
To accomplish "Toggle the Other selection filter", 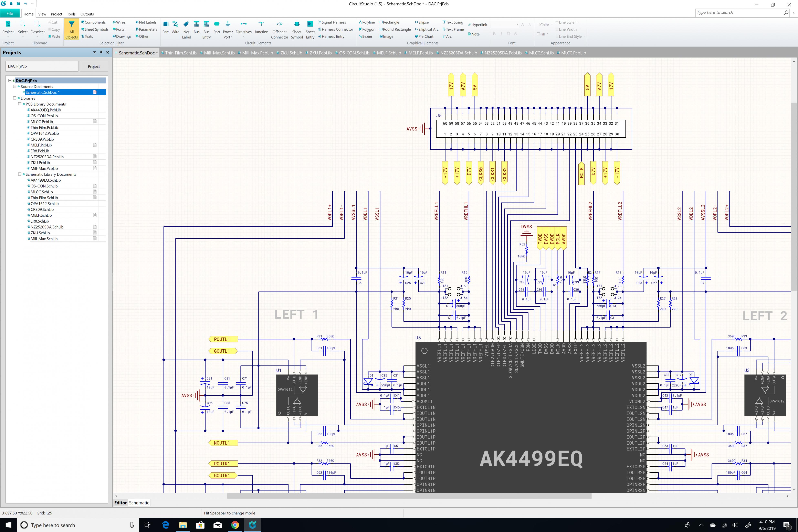I will [142, 37].
